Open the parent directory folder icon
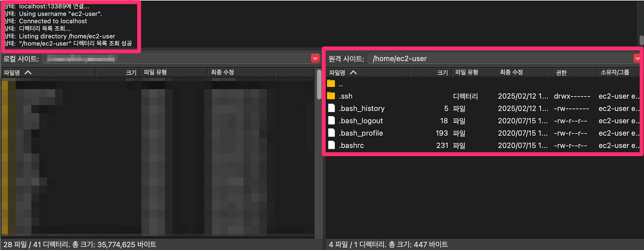Image resolution: width=644 pixels, height=250 pixels. [x=331, y=84]
